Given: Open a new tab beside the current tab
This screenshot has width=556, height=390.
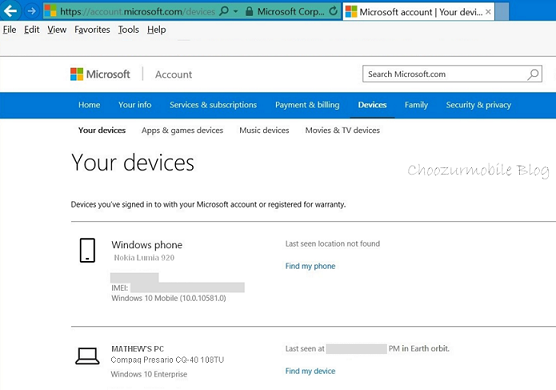Looking at the screenshot, I should [x=502, y=12].
